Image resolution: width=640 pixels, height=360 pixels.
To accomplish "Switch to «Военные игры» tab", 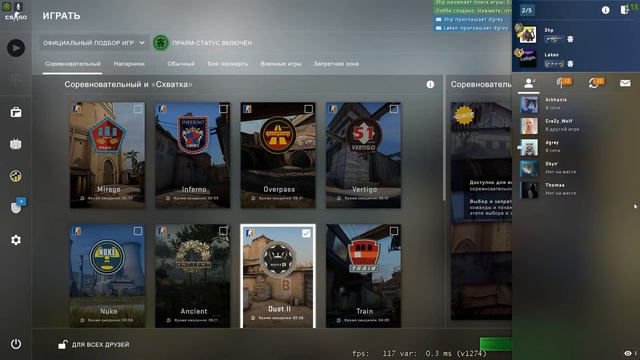I will [281, 64].
